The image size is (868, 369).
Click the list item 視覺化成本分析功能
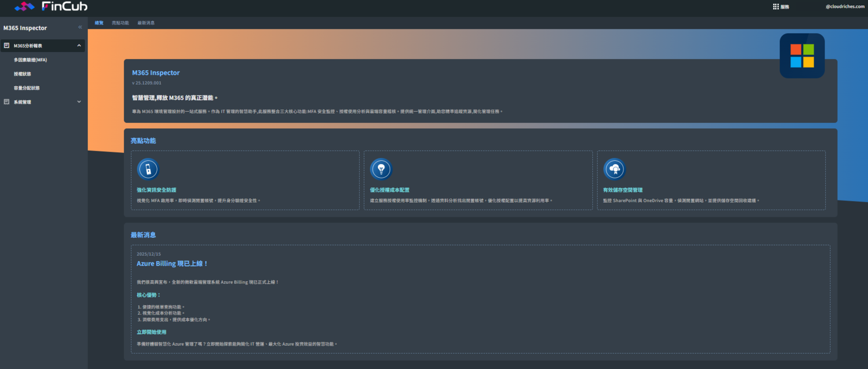coord(163,313)
